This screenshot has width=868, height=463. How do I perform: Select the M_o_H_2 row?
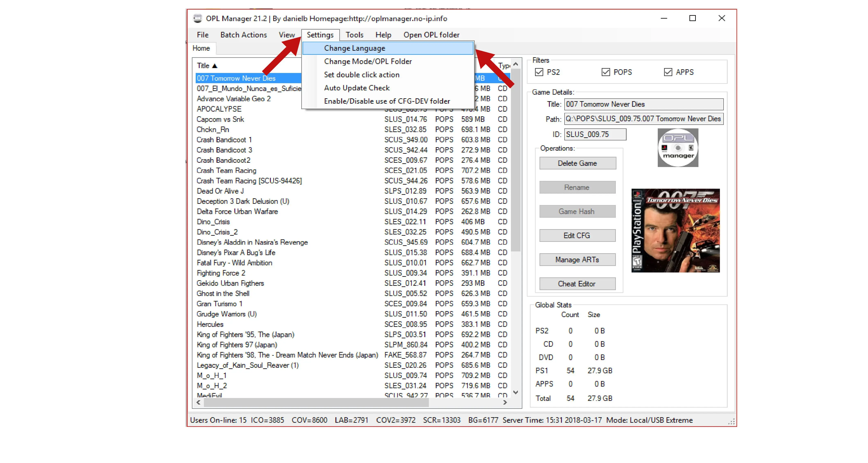(353, 386)
